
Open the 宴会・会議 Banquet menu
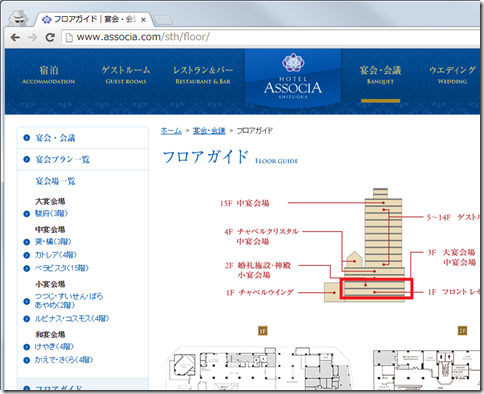click(380, 75)
